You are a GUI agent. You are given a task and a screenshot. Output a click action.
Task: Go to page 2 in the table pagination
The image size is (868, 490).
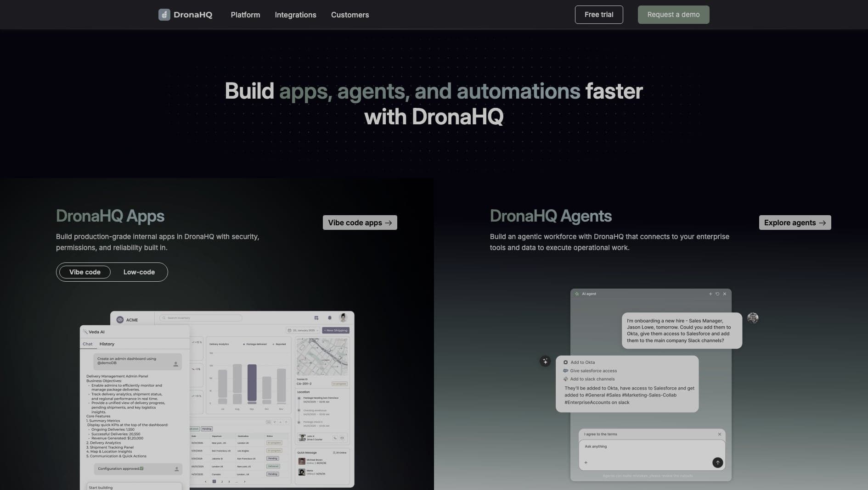pyautogui.click(x=222, y=482)
